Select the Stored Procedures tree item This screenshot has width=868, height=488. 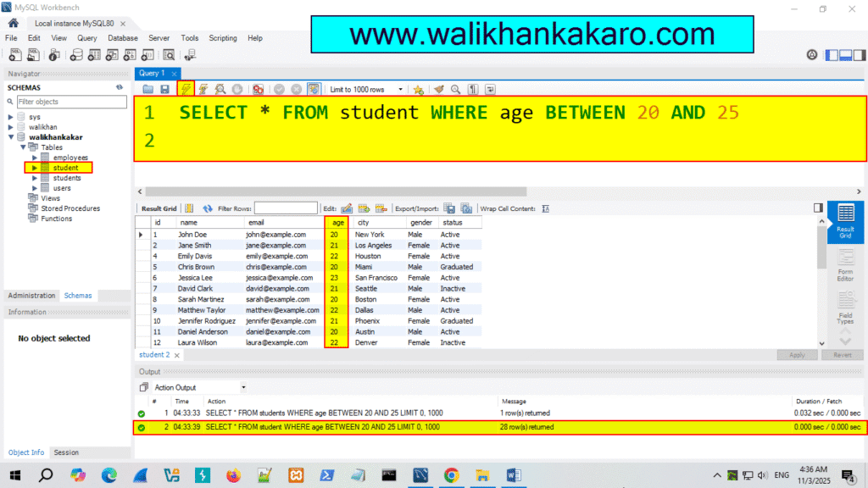point(70,208)
